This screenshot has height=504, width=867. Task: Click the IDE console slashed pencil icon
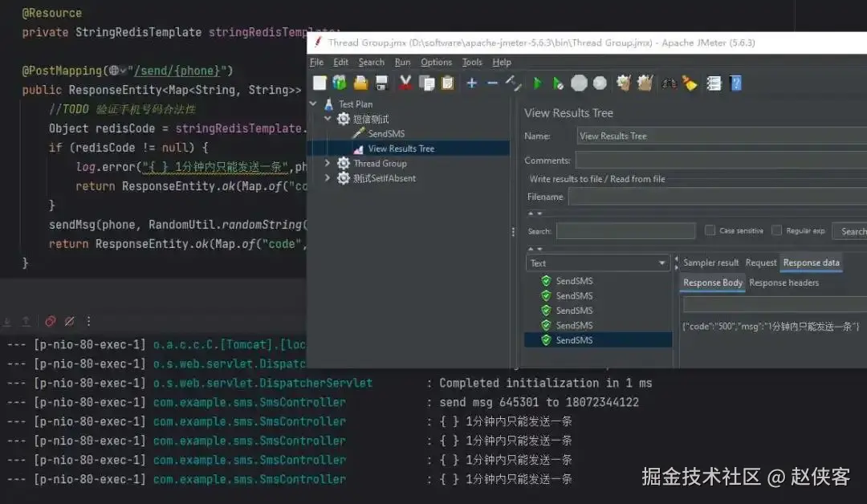click(x=70, y=321)
